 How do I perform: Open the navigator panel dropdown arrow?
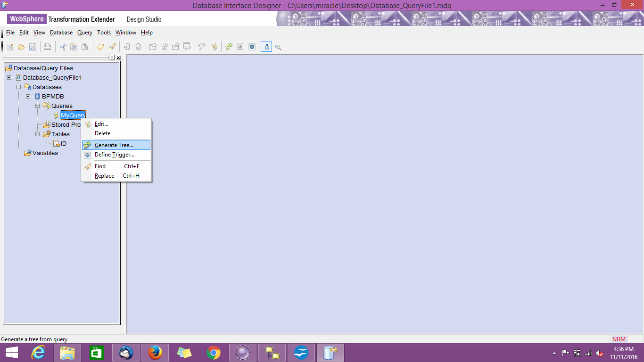click(x=112, y=58)
